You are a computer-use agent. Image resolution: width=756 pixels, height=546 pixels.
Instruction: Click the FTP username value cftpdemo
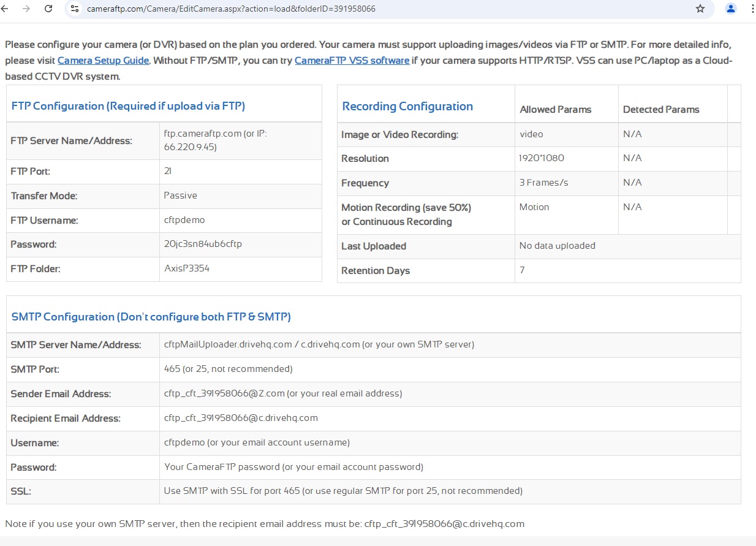(x=184, y=220)
